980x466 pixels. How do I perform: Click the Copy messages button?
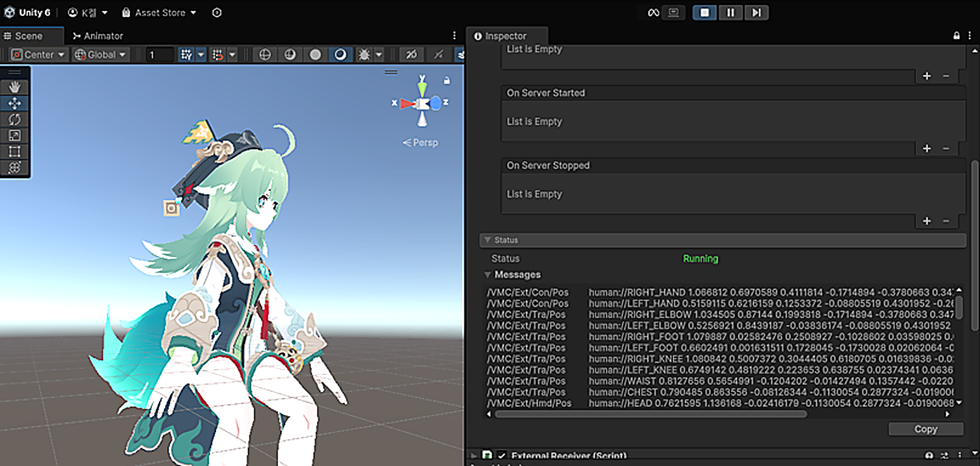coord(925,429)
